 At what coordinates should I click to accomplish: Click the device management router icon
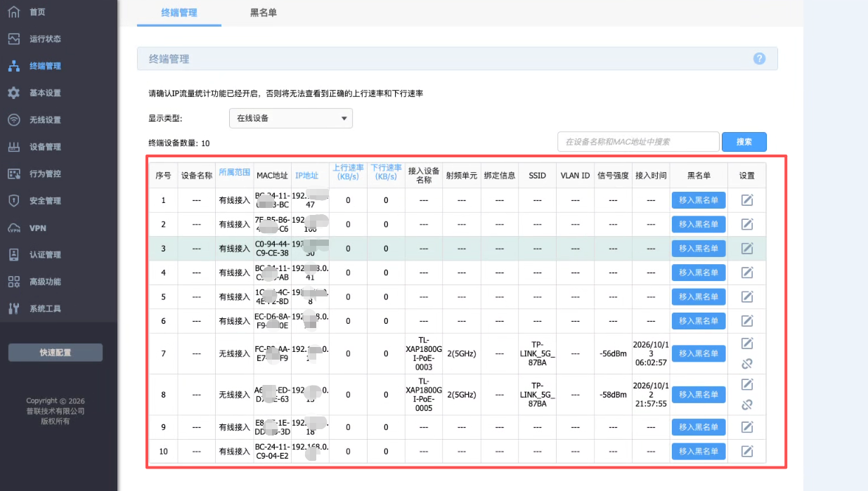pos(14,147)
